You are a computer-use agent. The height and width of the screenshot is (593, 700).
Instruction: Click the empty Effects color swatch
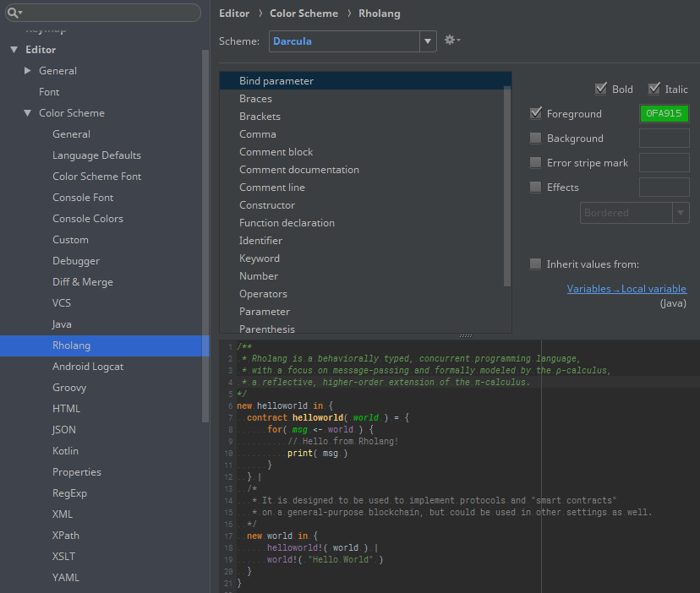point(664,187)
